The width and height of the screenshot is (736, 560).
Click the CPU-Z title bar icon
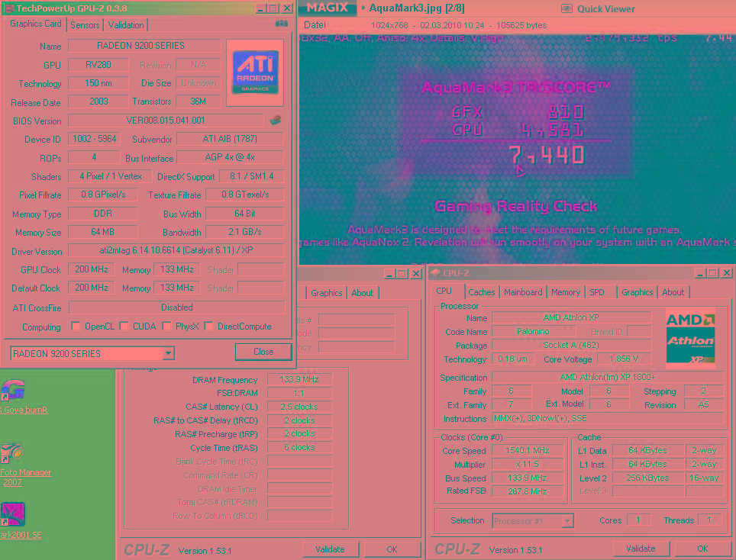pos(436,273)
